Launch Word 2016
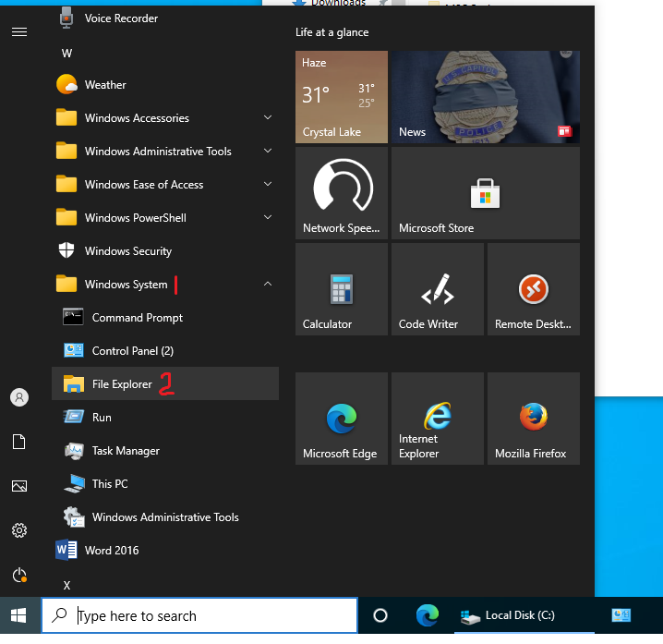The height and width of the screenshot is (644, 663). (x=165, y=550)
